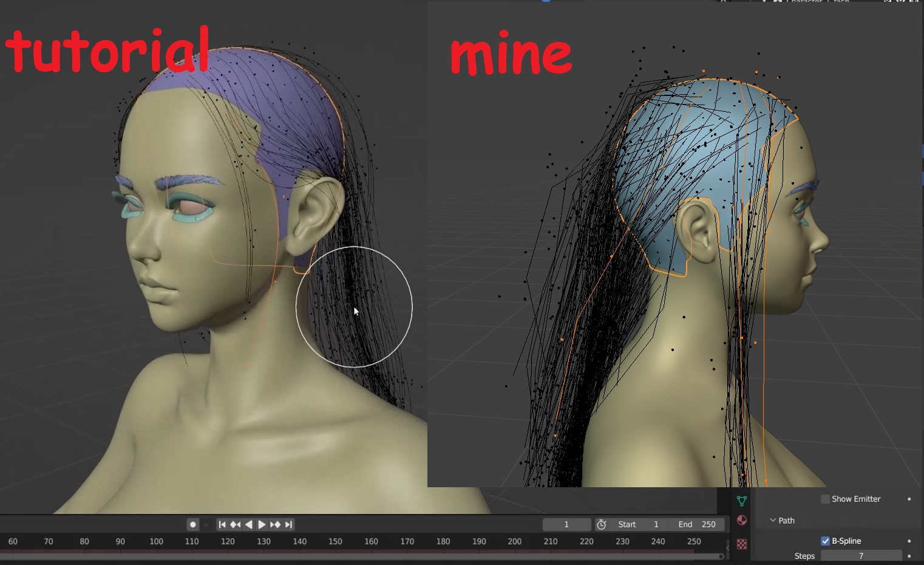Click frame 200 on the timeline ruler
This screenshot has width=924, height=565.
tap(515, 541)
